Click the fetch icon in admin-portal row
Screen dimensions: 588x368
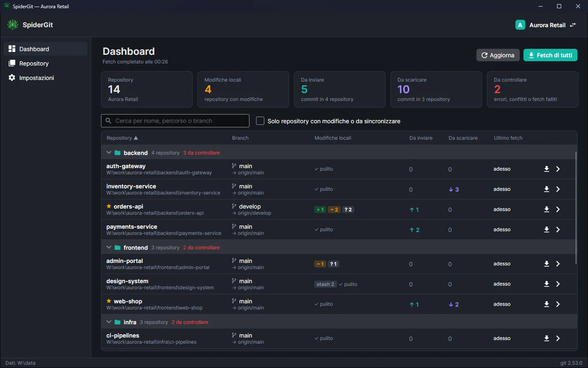[546, 264]
